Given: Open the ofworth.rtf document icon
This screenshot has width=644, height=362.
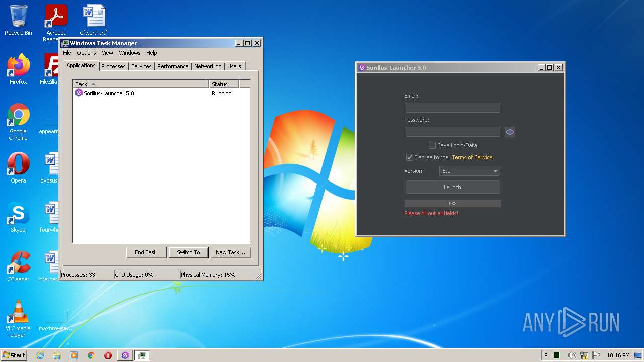Looking at the screenshot, I should pos(94,20).
